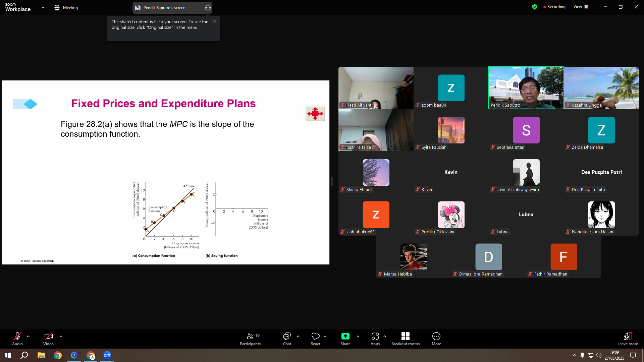Open the Zoom app in taskbar
This screenshot has height=362, width=644.
(107, 355)
